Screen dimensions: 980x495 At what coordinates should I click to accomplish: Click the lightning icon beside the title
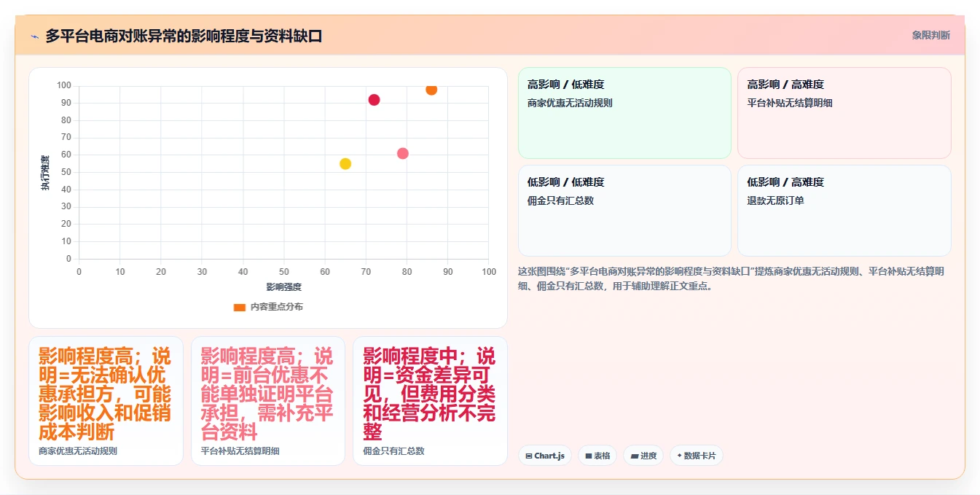(x=34, y=36)
